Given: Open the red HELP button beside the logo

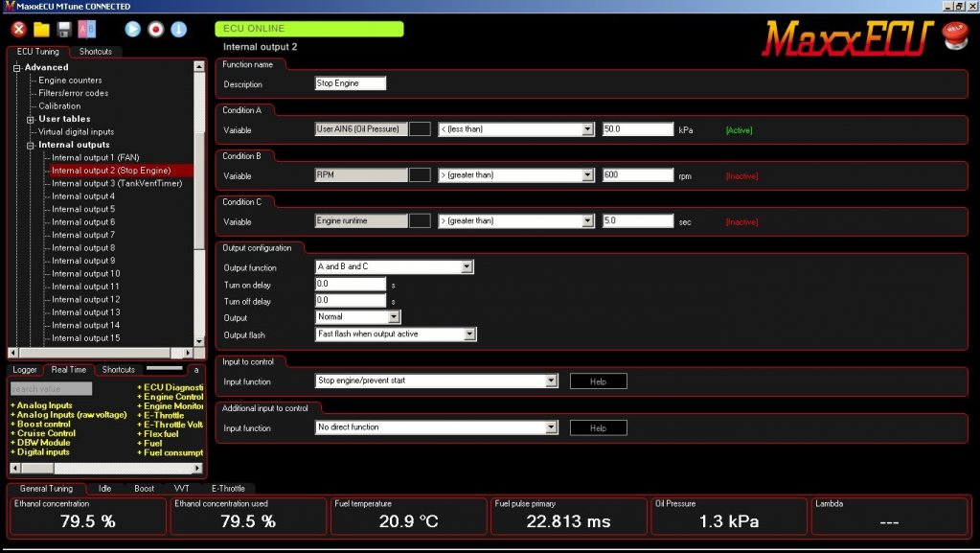Looking at the screenshot, I should click(x=955, y=36).
